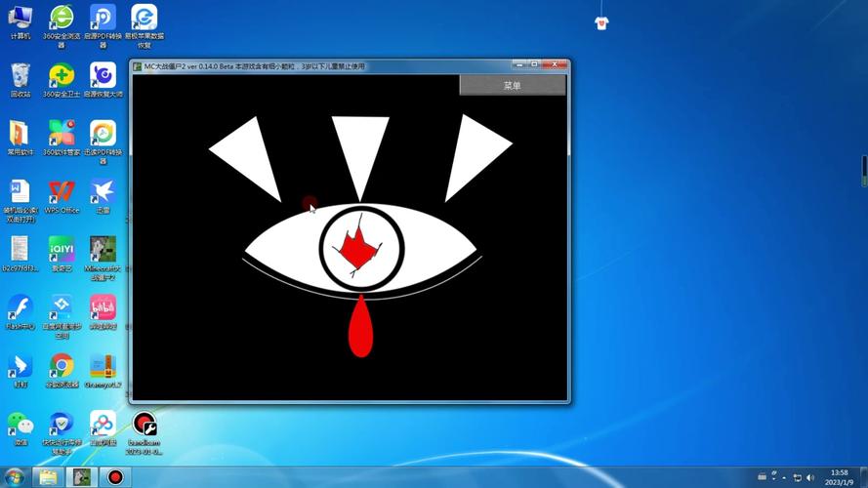The image size is (868, 488).
Task: Click the keyboard input method tray icon
Action: point(762,476)
